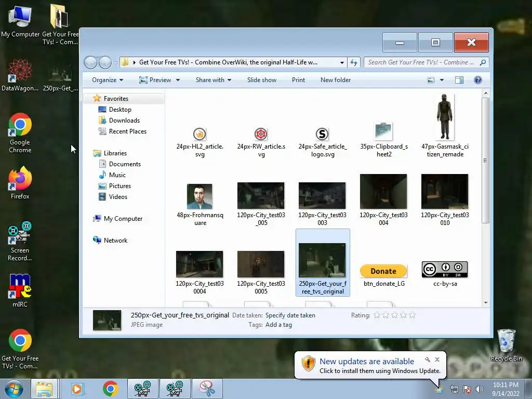The image size is (532, 399).
Task: Toggle the preview pane icon
Action: [x=459, y=80]
